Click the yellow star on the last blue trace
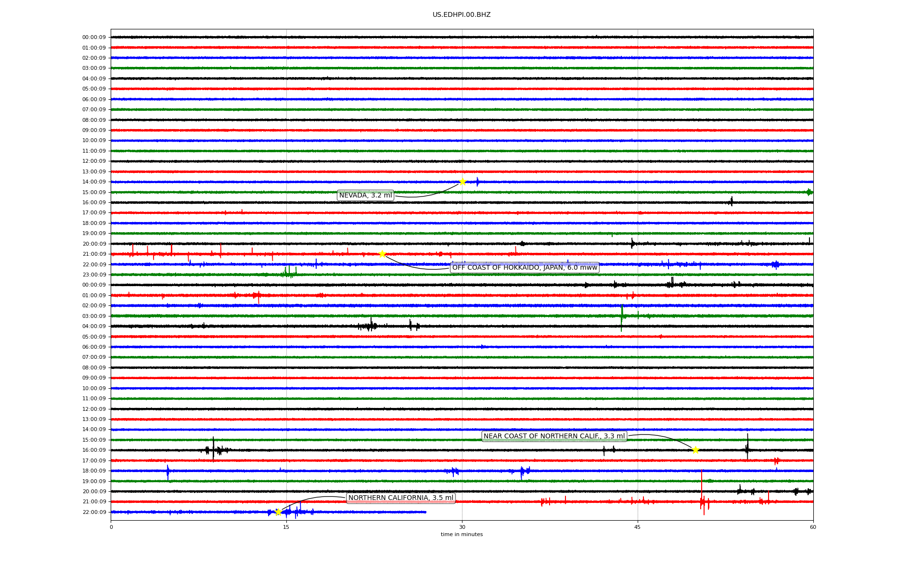Image resolution: width=924 pixels, height=578 pixels. (x=278, y=512)
